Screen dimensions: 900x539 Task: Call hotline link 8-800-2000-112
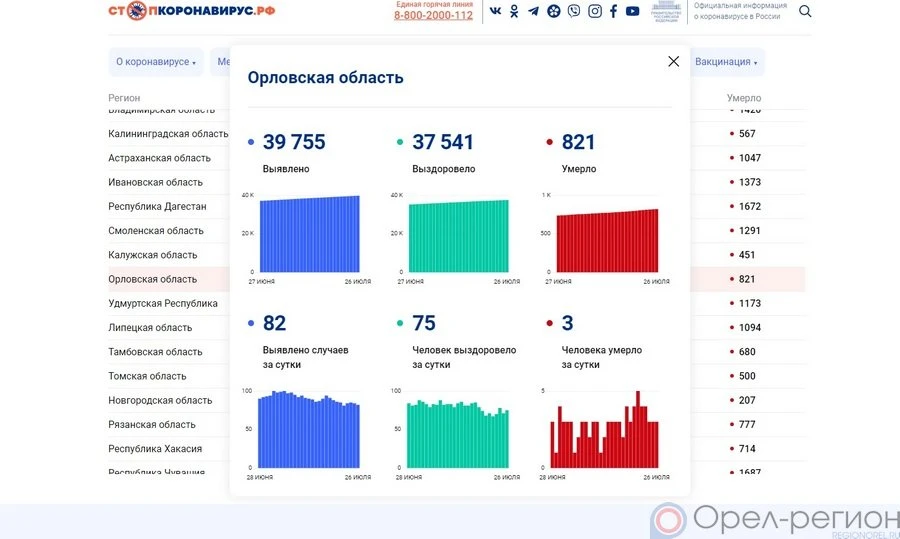coord(433,15)
